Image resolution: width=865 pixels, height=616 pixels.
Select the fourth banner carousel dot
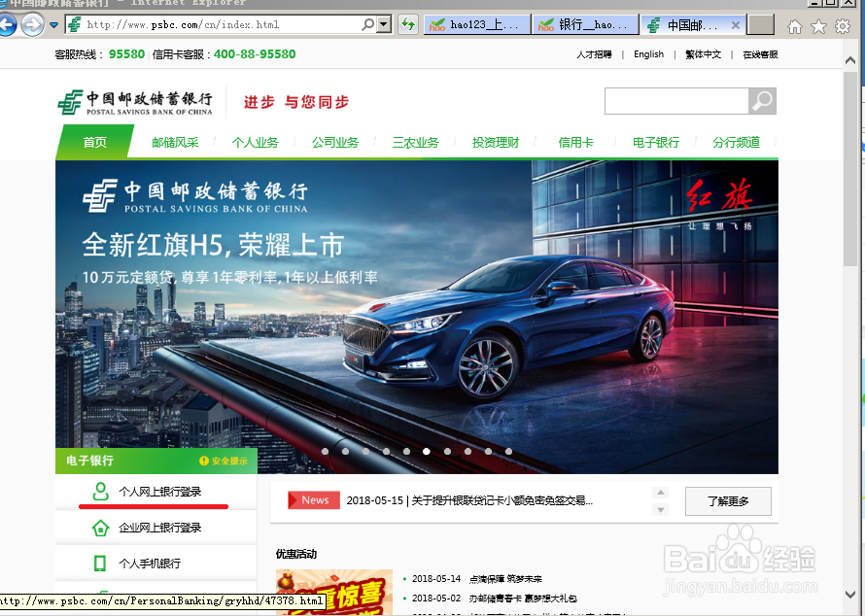coord(386,451)
